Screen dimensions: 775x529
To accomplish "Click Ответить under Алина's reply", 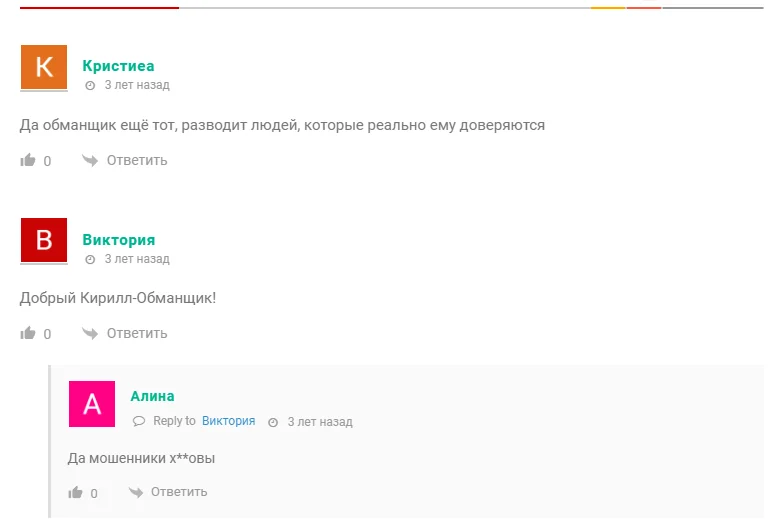I will [179, 492].
